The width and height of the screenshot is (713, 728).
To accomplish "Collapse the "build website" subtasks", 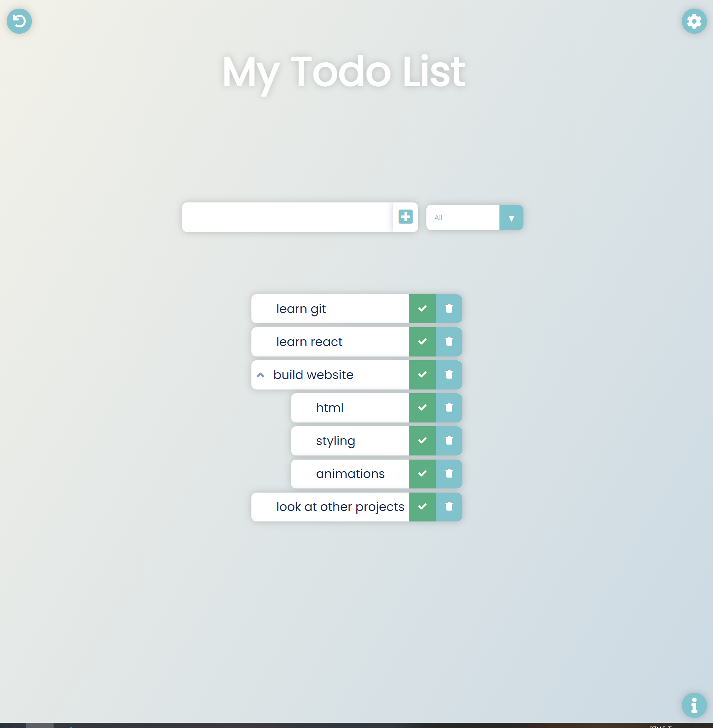I will click(261, 374).
